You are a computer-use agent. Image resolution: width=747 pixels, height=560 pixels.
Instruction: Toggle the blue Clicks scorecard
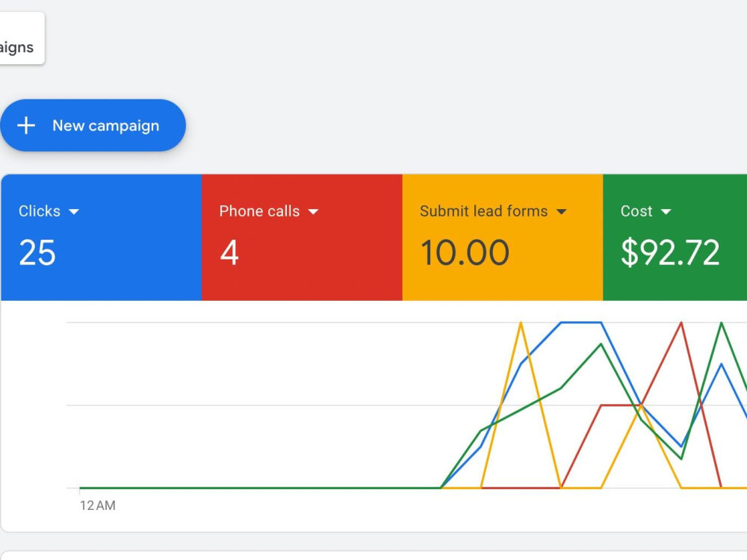[102, 237]
